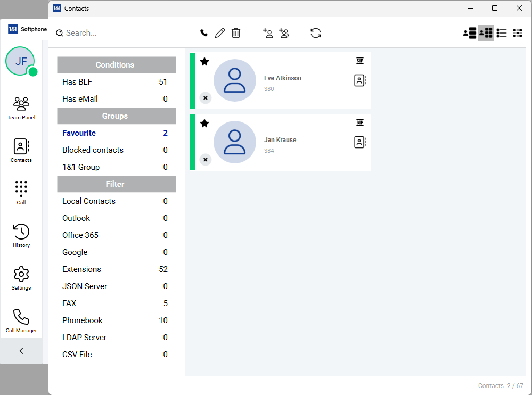
Task: Click the trash delete contact icon
Action: pyautogui.click(x=236, y=33)
